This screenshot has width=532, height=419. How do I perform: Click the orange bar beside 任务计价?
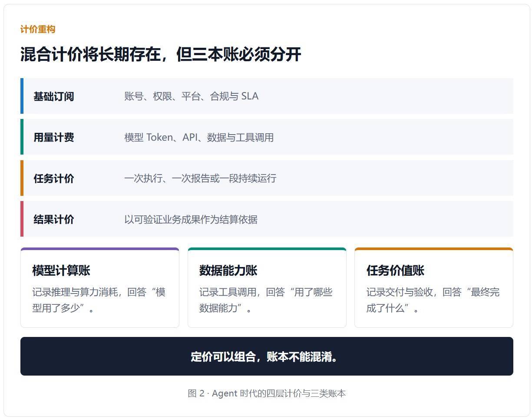coord(22,178)
